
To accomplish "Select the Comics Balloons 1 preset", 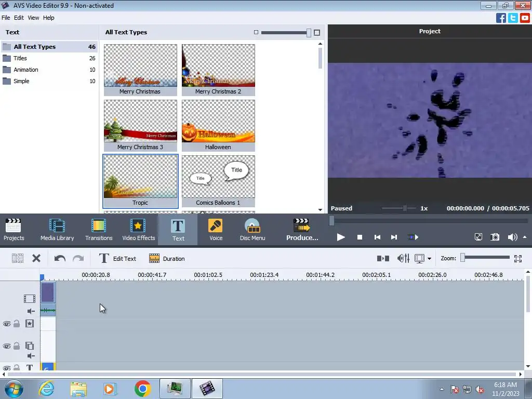I will (x=218, y=181).
